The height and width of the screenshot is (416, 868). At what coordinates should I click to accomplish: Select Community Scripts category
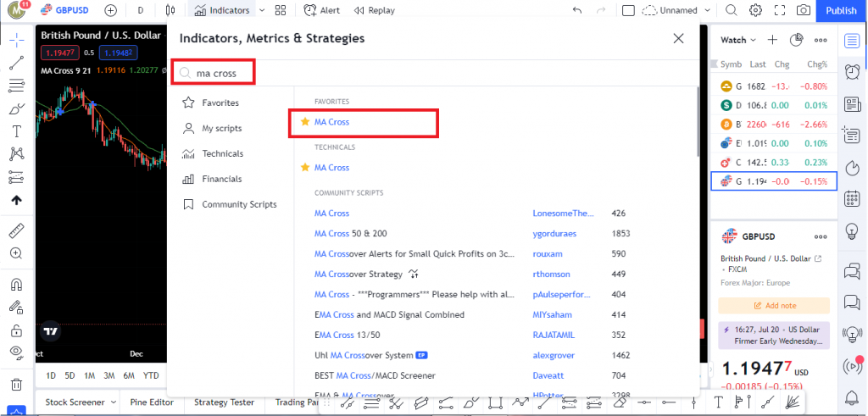coord(238,204)
